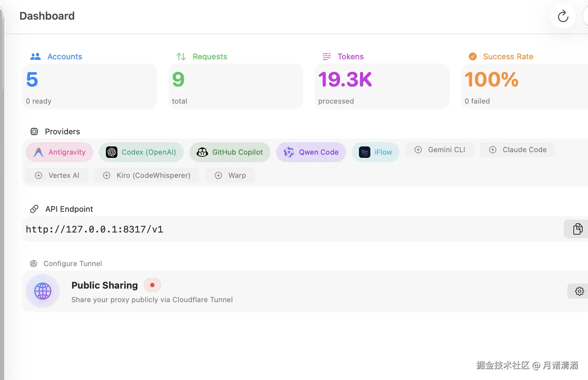Click the Public Sharing heading
Image resolution: width=588 pixels, height=380 pixels.
(x=105, y=285)
